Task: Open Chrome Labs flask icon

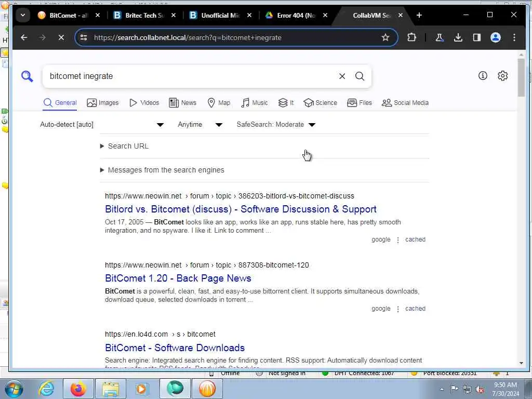Action: tap(440, 37)
